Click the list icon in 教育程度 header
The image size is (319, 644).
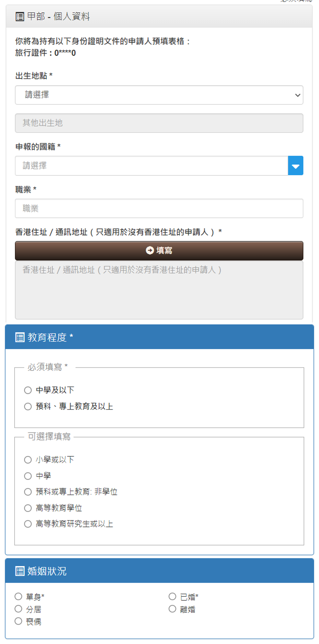pos(20,337)
